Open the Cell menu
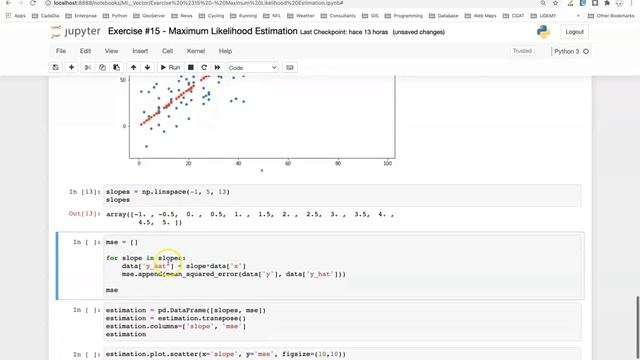640x360 pixels. [167, 51]
